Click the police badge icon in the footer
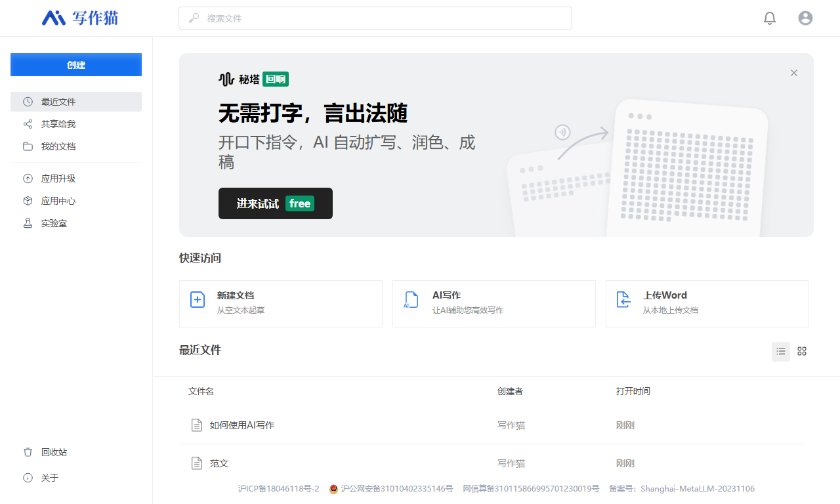 click(x=334, y=489)
